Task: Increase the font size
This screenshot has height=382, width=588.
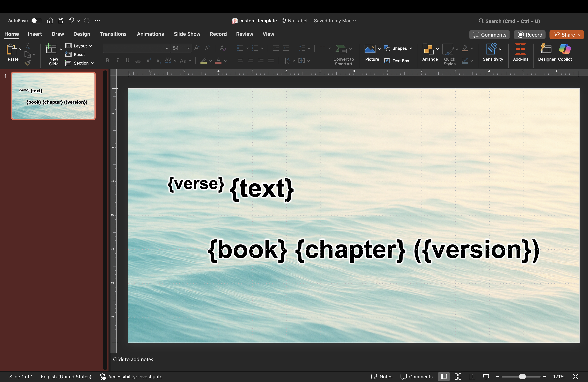Action: pyautogui.click(x=197, y=48)
